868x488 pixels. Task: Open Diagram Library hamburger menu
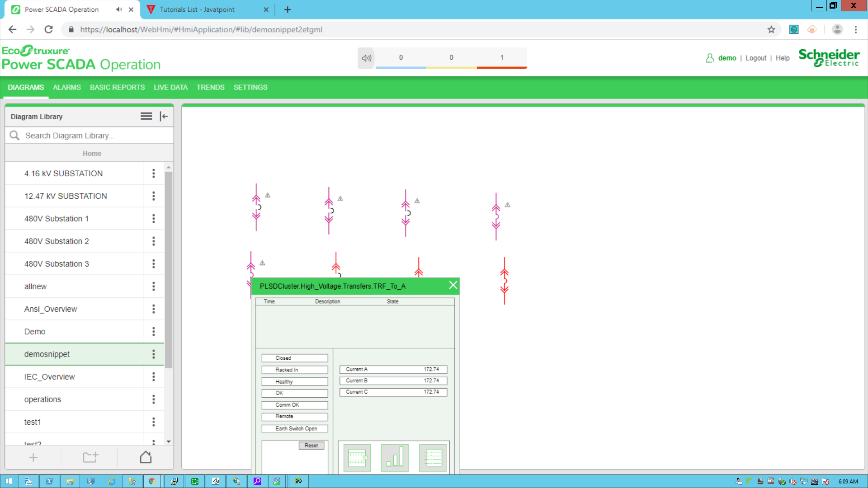146,117
